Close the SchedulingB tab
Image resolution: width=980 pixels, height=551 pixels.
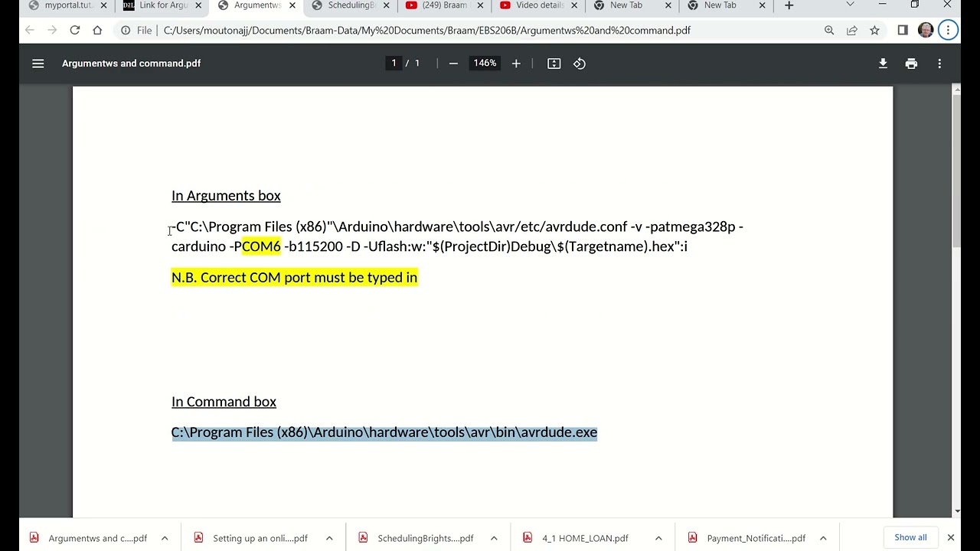(386, 5)
